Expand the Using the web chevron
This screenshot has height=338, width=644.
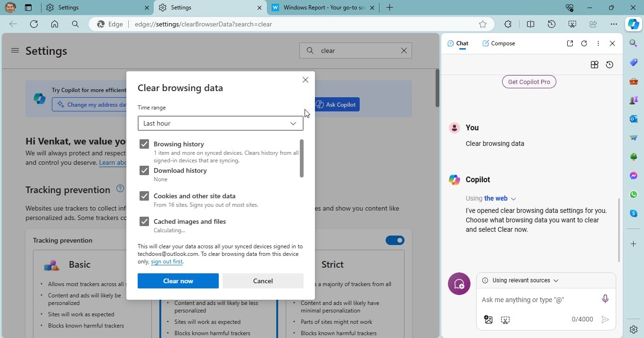pos(513,199)
